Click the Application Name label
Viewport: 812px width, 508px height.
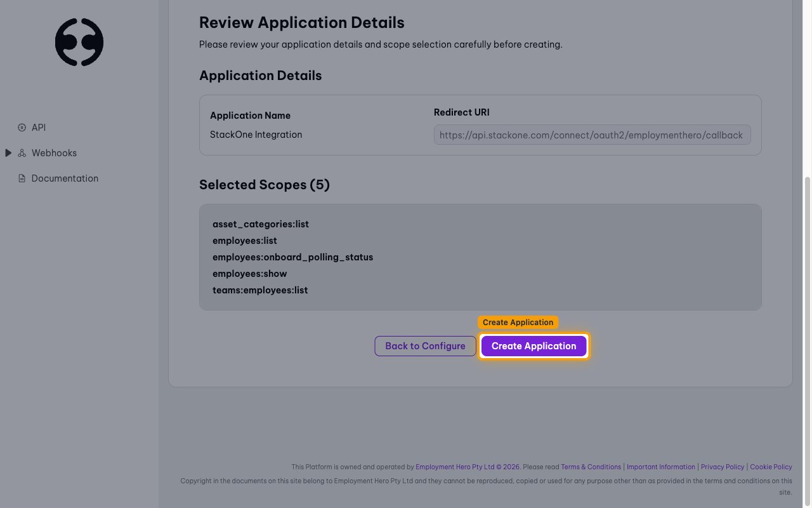pyautogui.click(x=250, y=116)
